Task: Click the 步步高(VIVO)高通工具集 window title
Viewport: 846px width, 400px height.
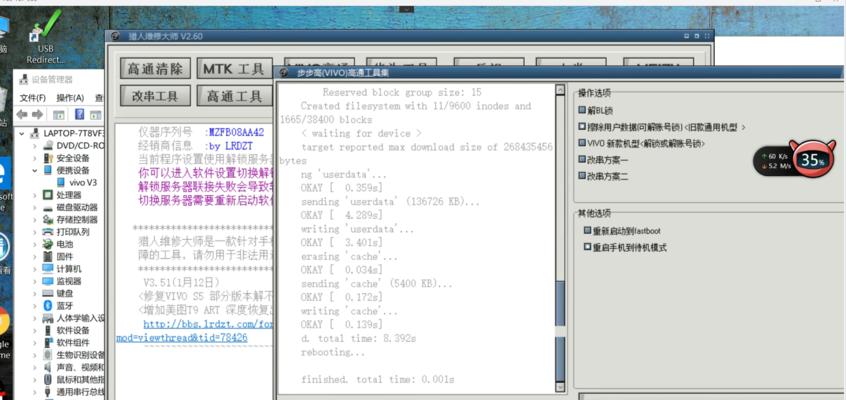Action: [343, 73]
